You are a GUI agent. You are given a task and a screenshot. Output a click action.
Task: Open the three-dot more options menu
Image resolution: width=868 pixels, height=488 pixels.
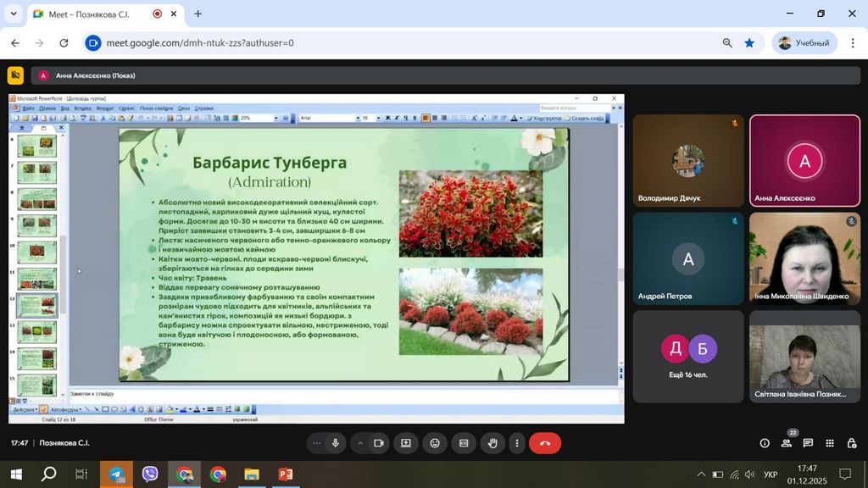click(517, 443)
